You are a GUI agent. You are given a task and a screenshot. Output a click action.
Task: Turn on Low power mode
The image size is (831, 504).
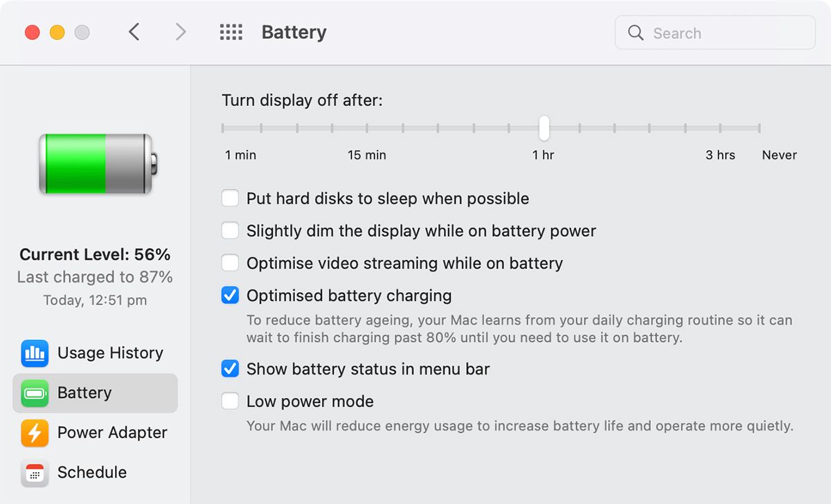pos(230,402)
